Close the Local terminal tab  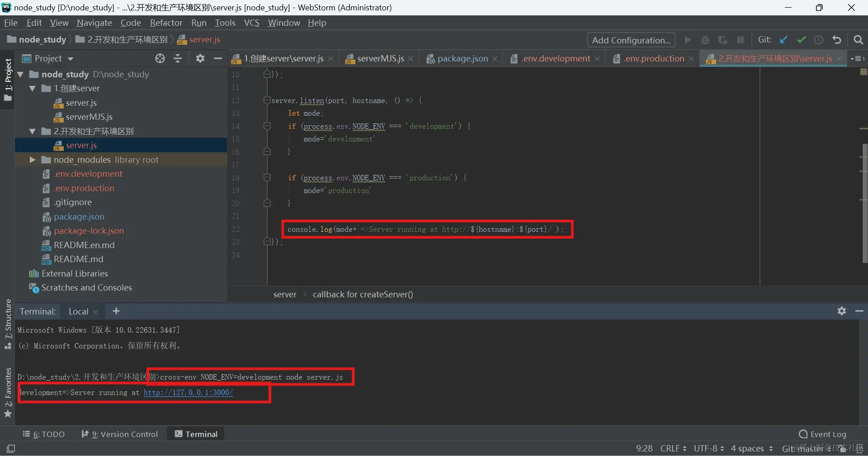click(x=95, y=312)
